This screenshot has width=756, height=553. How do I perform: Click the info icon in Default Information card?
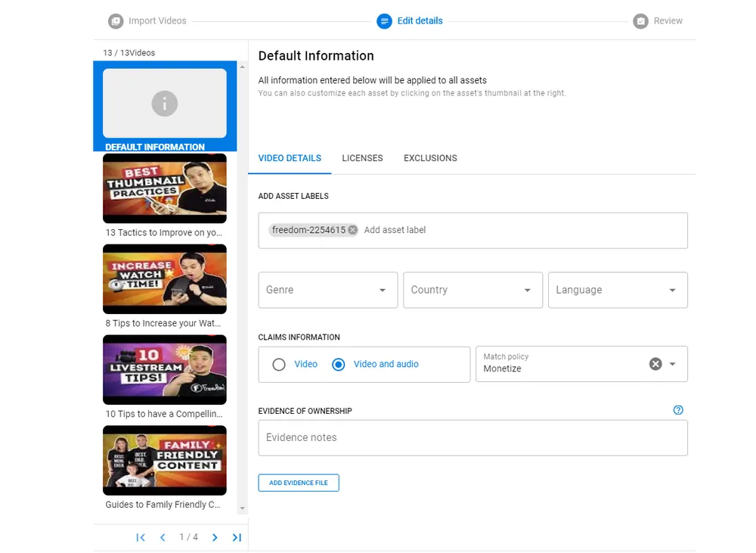click(164, 104)
